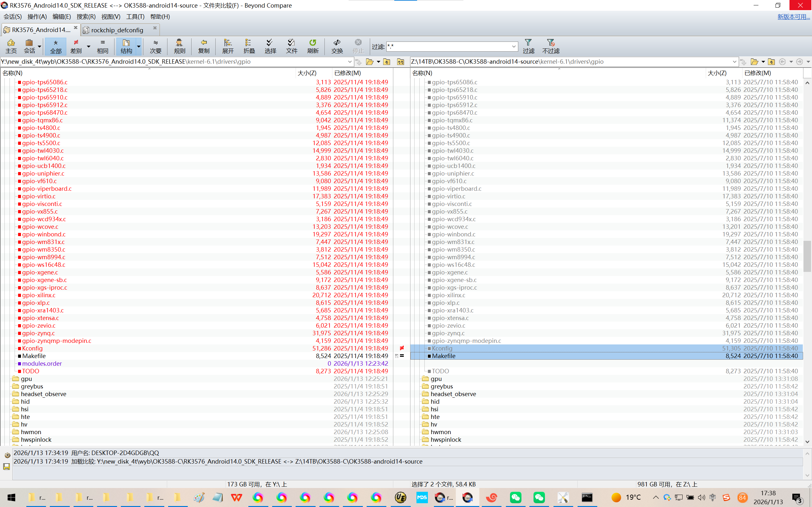Viewport: 812px width, 507px height.
Task: Open the gpu folder in left pane
Action: (x=26, y=379)
